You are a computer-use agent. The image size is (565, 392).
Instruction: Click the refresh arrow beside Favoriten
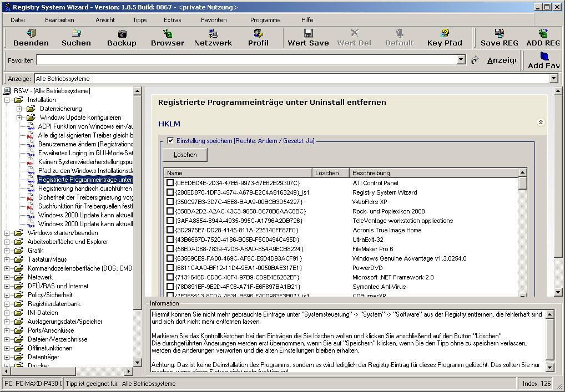tap(475, 60)
